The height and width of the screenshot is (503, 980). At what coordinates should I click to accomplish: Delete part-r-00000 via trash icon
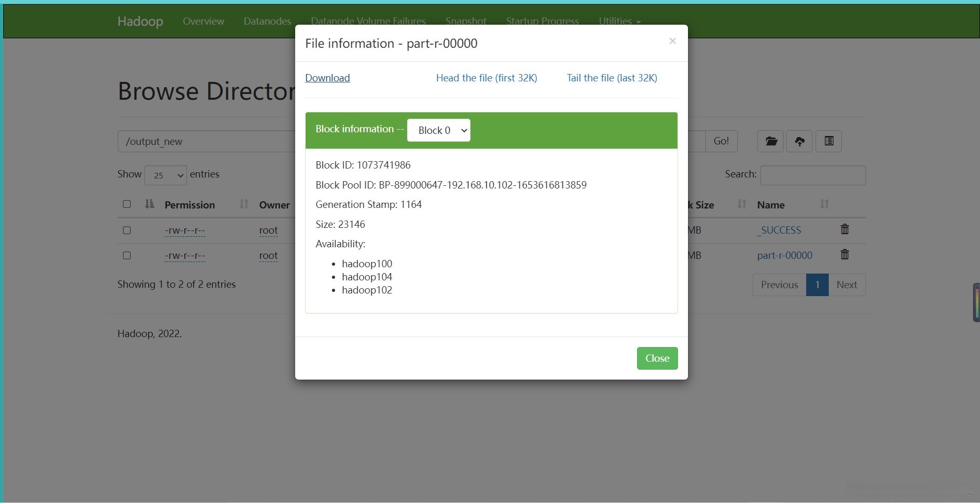(x=845, y=255)
